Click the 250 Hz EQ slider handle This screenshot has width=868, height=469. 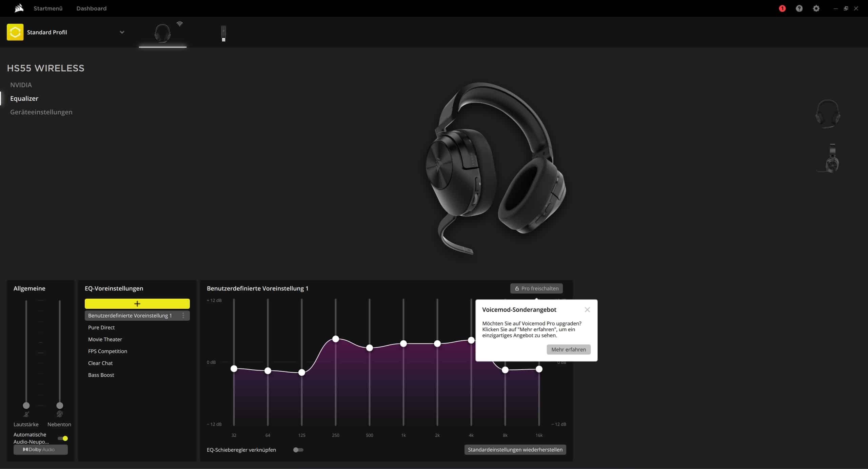click(335, 339)
